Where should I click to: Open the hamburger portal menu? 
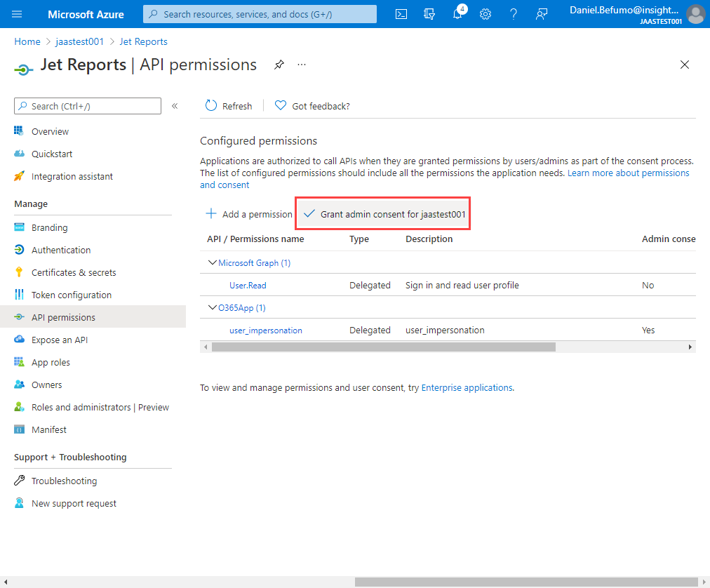coord(17,14)
